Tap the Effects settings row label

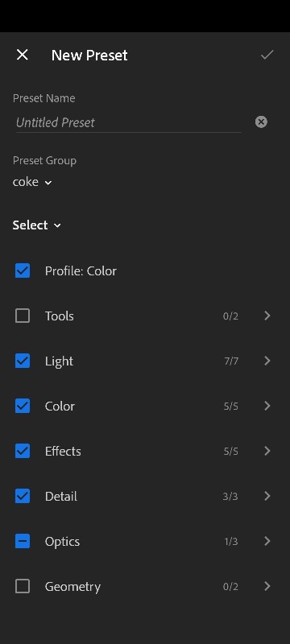click(x=63, y=451)
